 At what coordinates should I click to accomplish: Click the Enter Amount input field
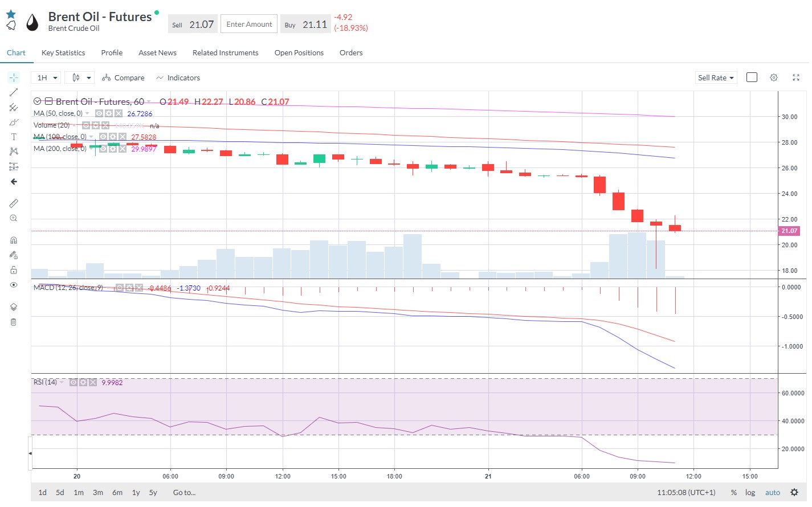click(249, 24)
